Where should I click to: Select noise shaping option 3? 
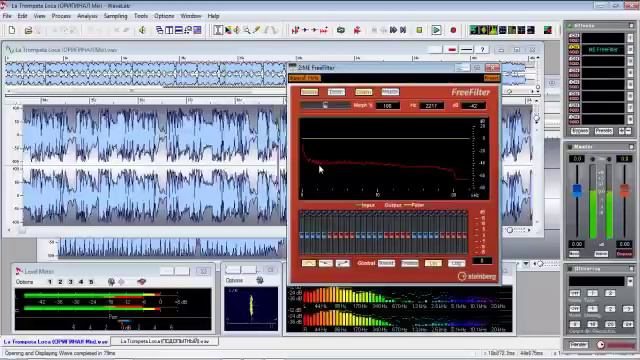[x=628, y=309]
